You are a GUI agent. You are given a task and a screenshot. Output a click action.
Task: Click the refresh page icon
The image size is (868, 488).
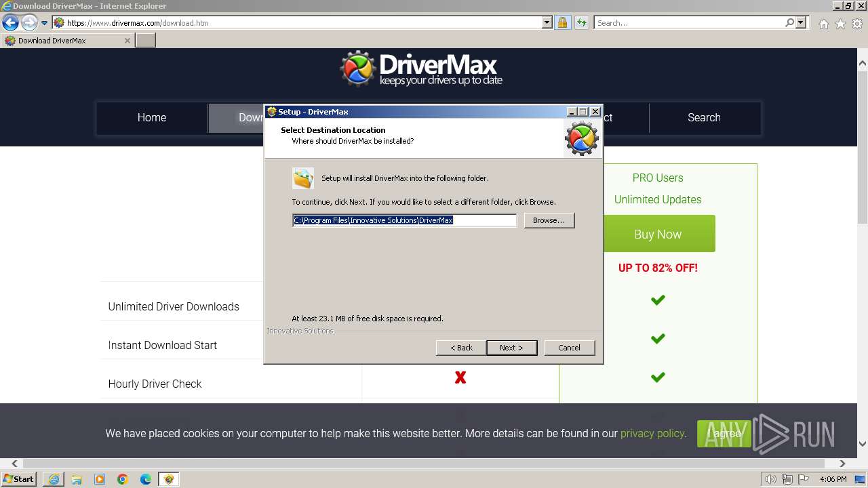(x=581, y=23)
